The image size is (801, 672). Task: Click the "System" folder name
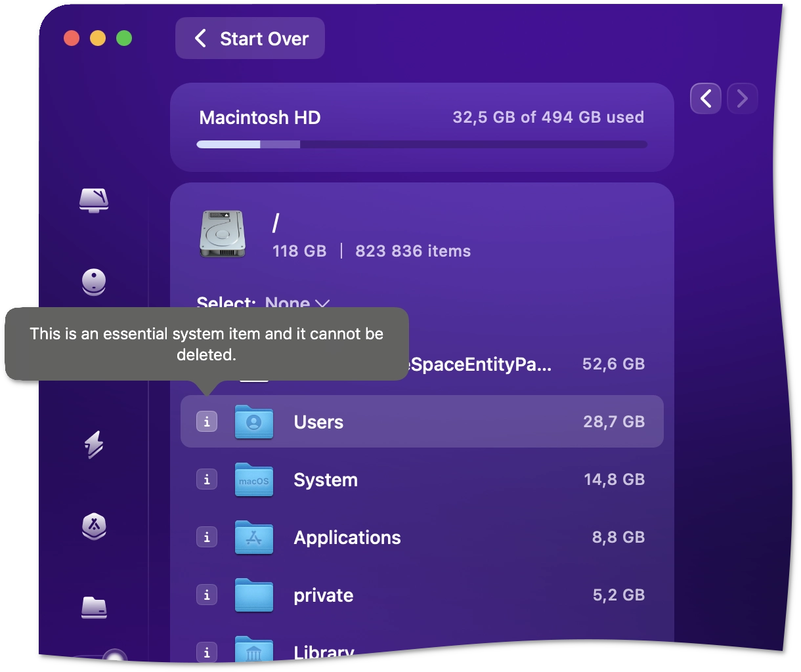tap(326, 480)
